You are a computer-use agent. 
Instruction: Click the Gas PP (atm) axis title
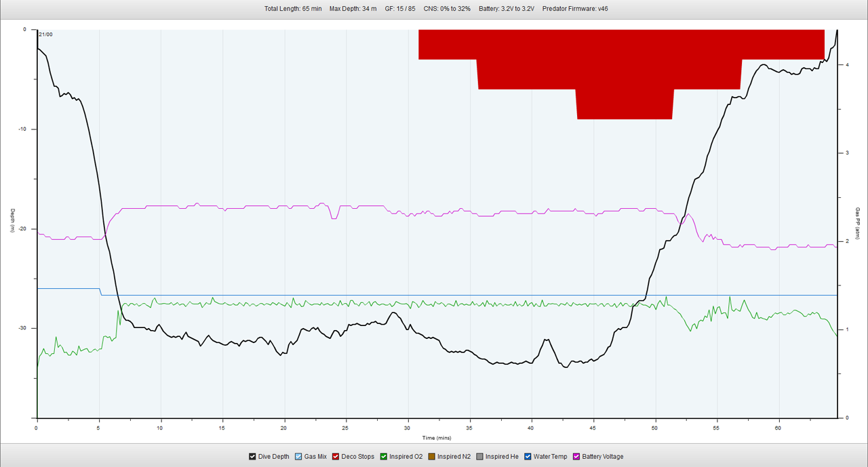(x=856, y=224)
